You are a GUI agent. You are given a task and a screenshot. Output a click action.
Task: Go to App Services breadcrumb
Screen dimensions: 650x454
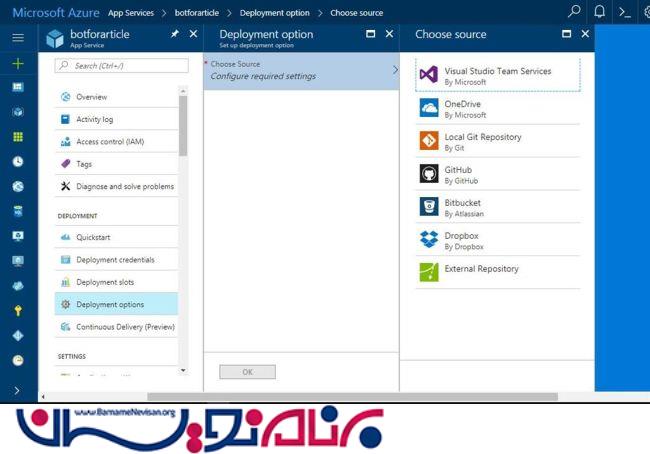[131, 13]
